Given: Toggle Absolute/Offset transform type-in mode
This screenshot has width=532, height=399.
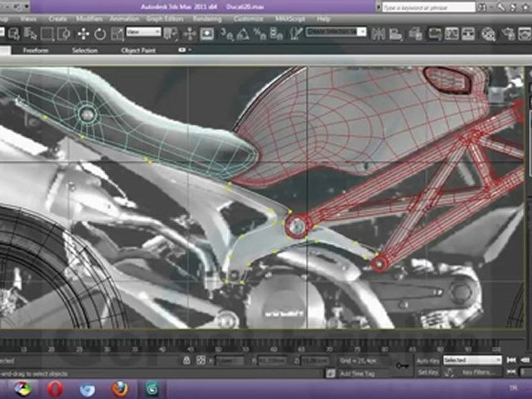Looking at the screenshot, I should [201, 360].
